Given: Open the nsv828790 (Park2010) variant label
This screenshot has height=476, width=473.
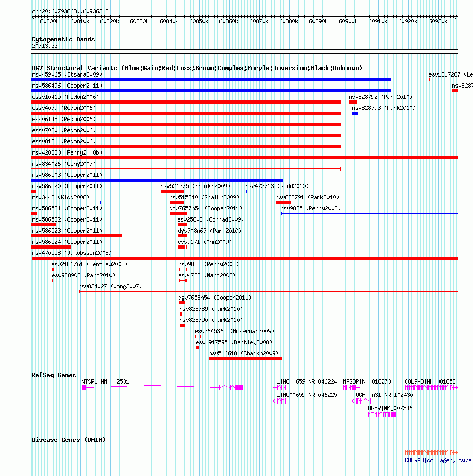Looking at the screenshot, I should tap(211, 320).
